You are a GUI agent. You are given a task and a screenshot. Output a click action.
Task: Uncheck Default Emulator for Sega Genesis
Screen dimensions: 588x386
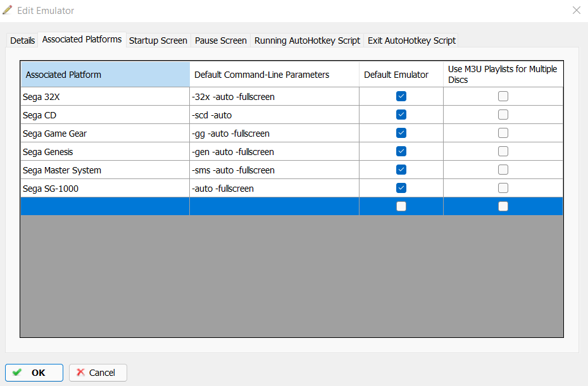401,151
